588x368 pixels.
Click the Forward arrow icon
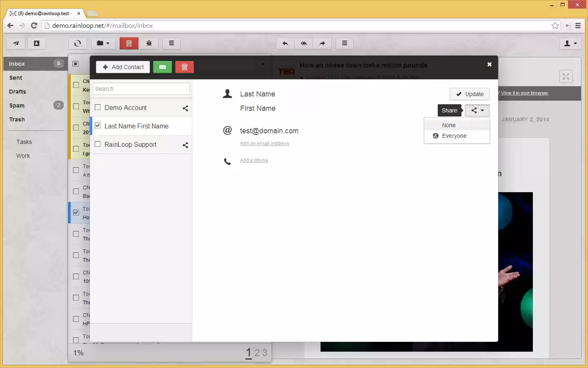(322, 43)
